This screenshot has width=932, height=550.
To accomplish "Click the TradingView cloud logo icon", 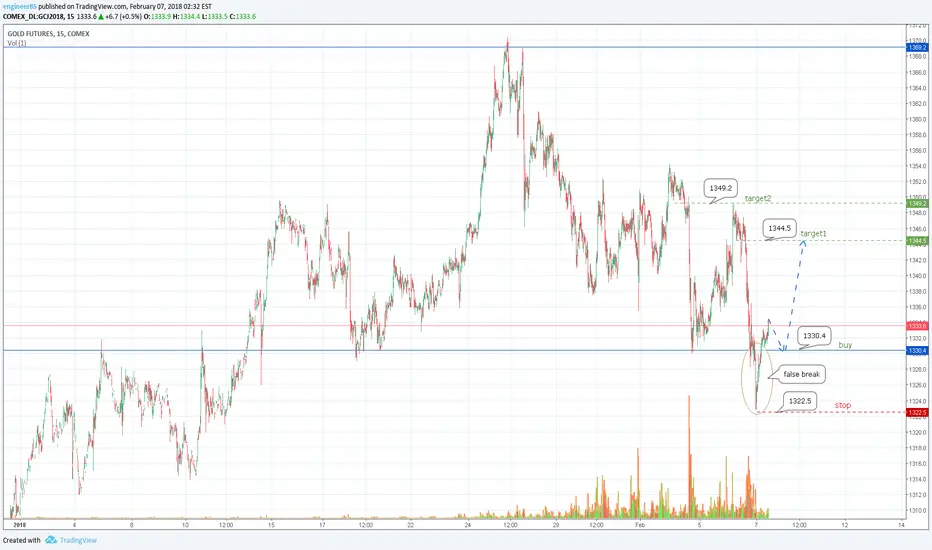I will pyautogui.click(x=51, y=540).
